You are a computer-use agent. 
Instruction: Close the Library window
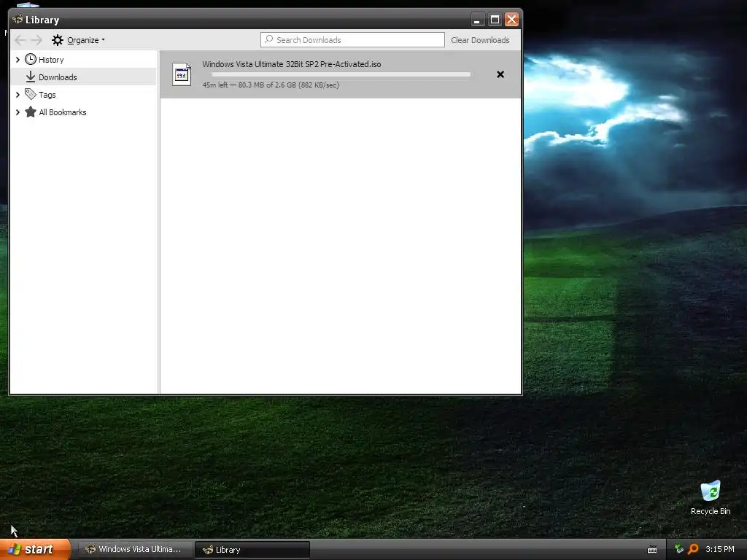[x=511, y=20]
